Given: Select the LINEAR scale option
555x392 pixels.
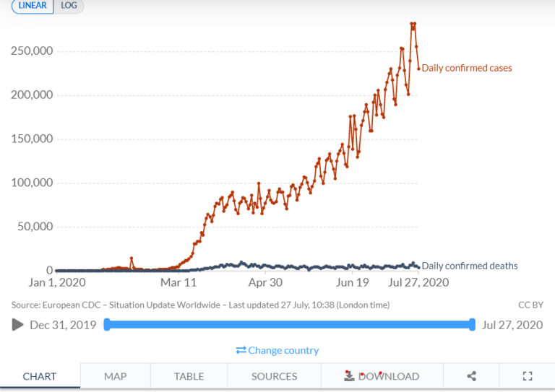Looking at the screenshot, I should tap(33, 5).
